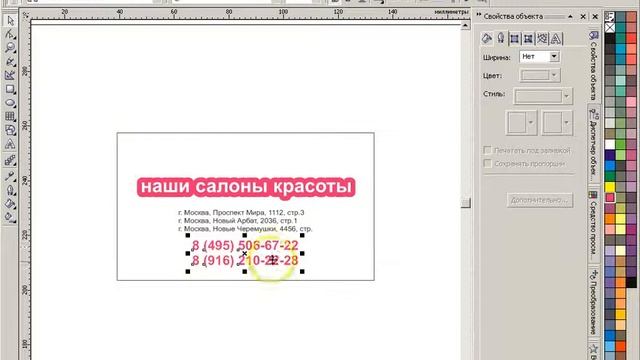
Task: Pick the black palette swatch
Action: (610, 38)
